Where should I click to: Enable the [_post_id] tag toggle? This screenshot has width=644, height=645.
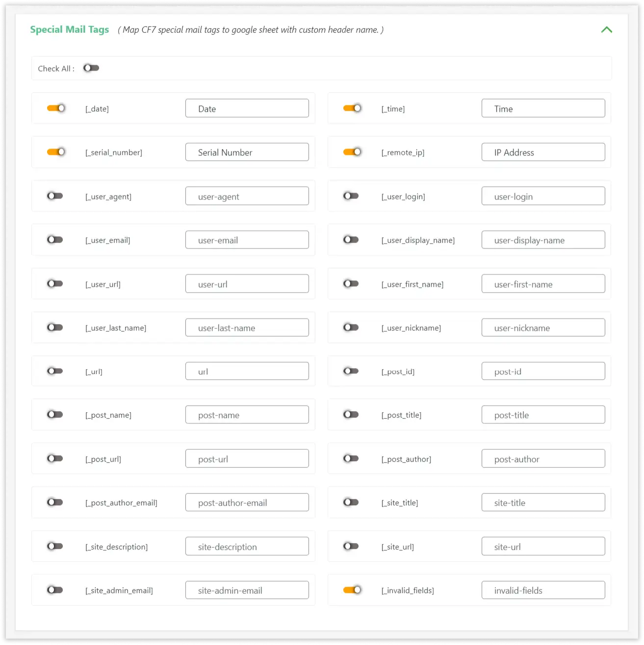point(351,371)
